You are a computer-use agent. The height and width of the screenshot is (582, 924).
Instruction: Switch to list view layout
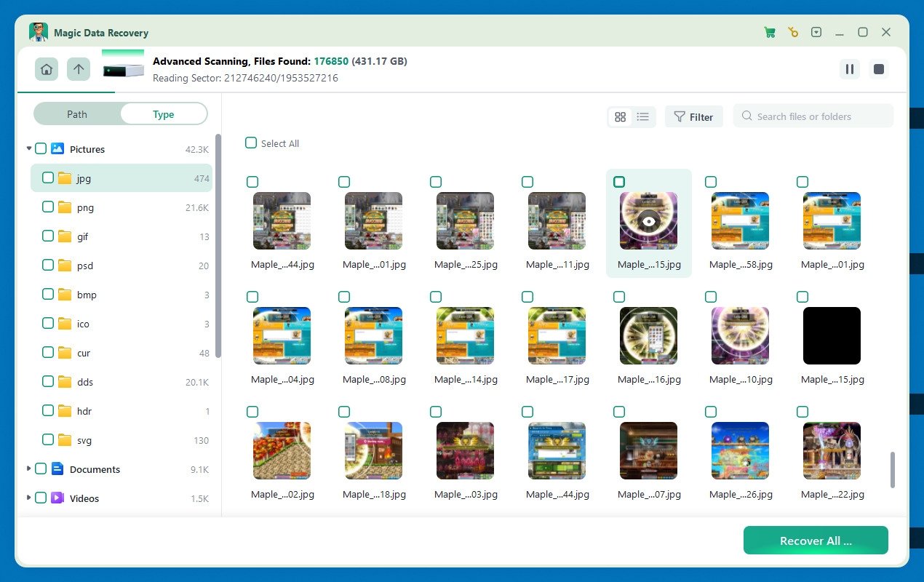point(643,116)
